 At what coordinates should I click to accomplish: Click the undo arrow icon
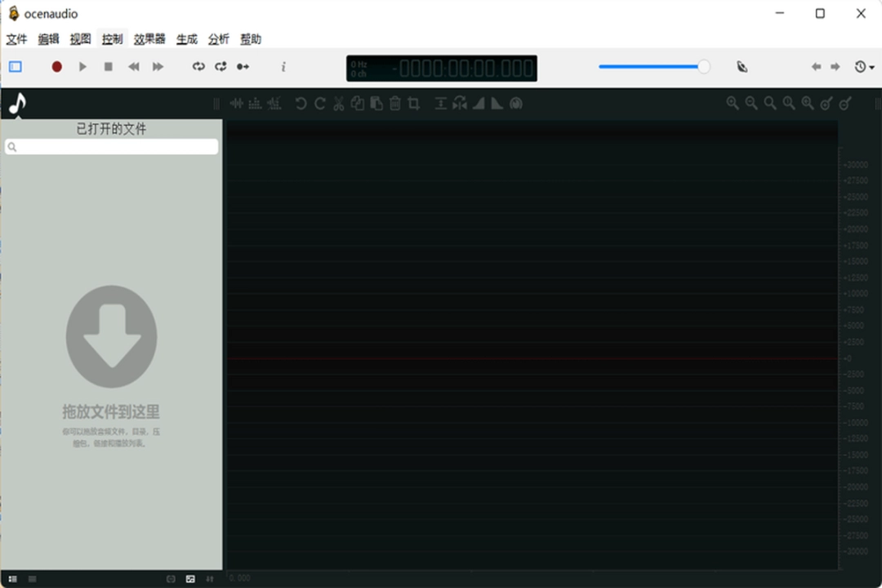(x=301, y=104)
